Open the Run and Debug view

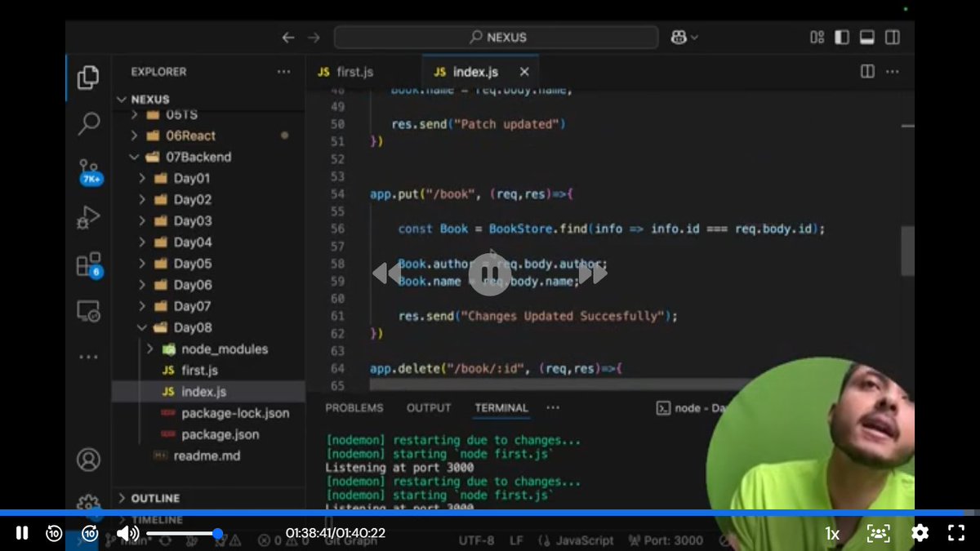click(88, 217)
